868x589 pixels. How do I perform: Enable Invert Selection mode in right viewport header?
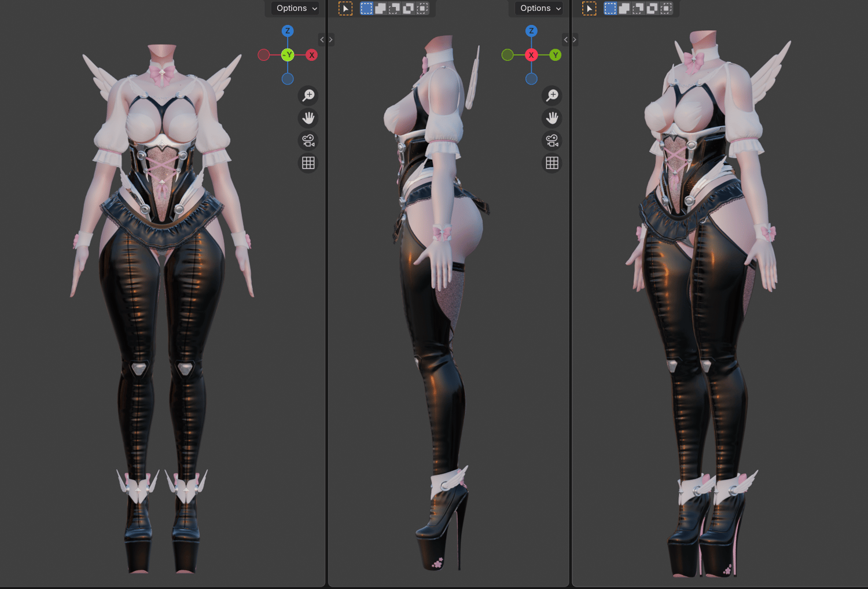point(652,8)
